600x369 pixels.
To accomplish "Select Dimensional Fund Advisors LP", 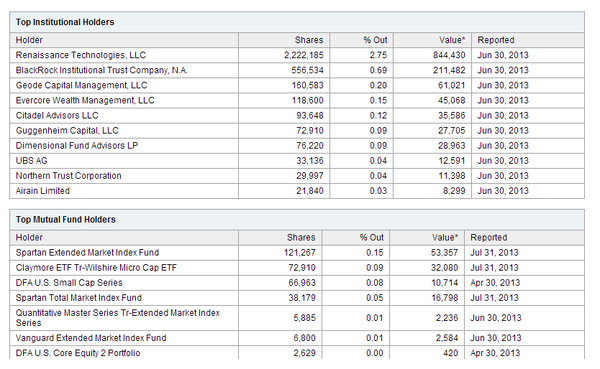I will (x=77, y=146).
